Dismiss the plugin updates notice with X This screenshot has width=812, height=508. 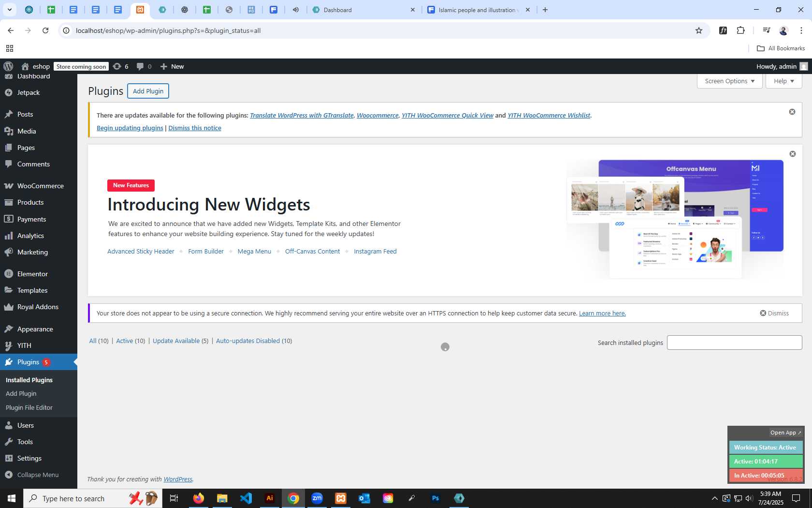pos(792,112)
